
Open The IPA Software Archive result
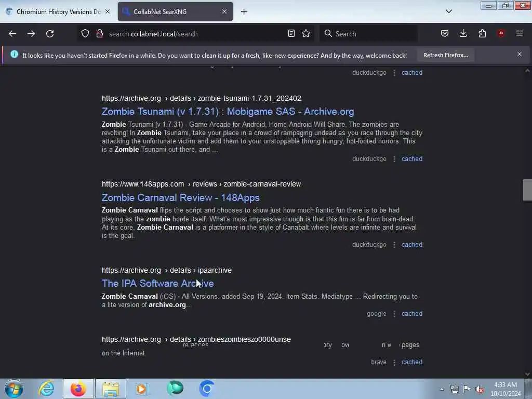158,284
